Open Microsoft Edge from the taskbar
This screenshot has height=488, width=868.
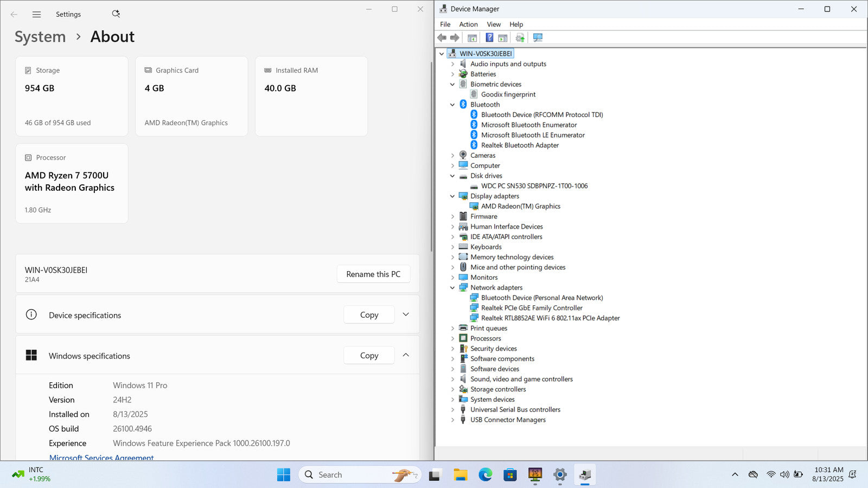coord(485,475)
